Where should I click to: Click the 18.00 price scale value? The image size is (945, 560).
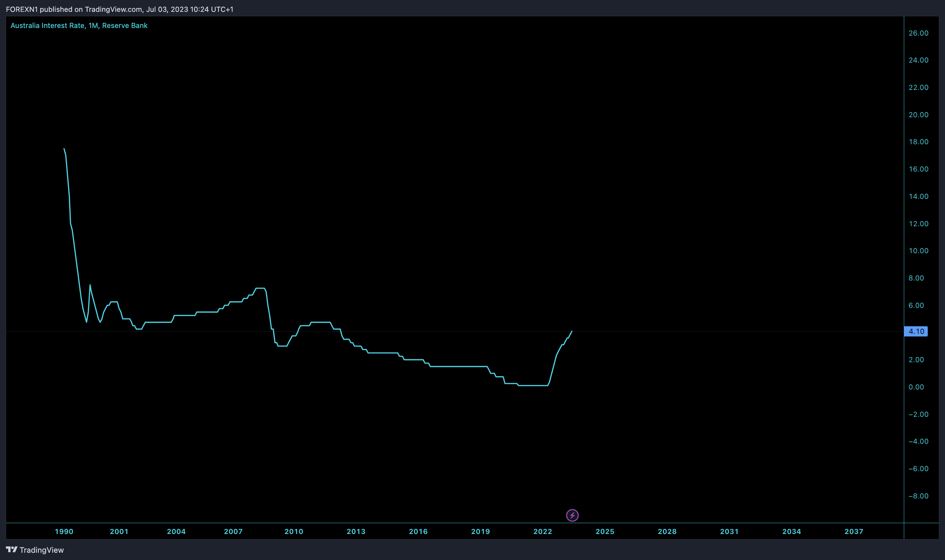point(918,142)
